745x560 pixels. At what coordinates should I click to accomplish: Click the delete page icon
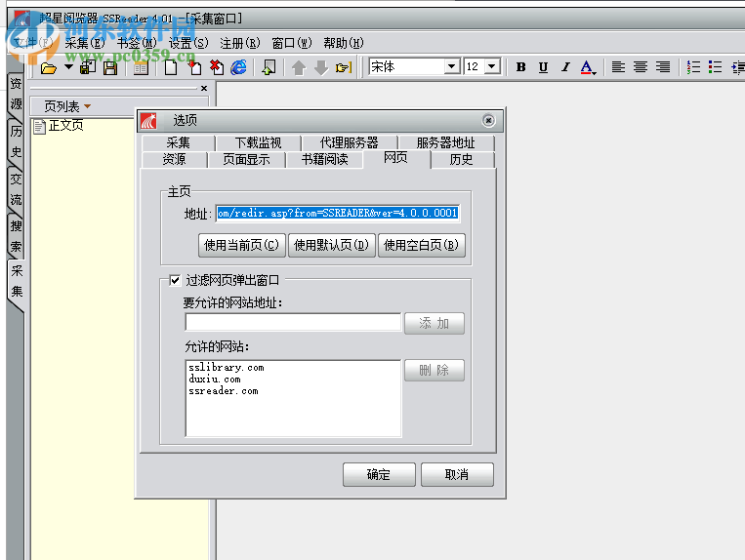[217, 67]
